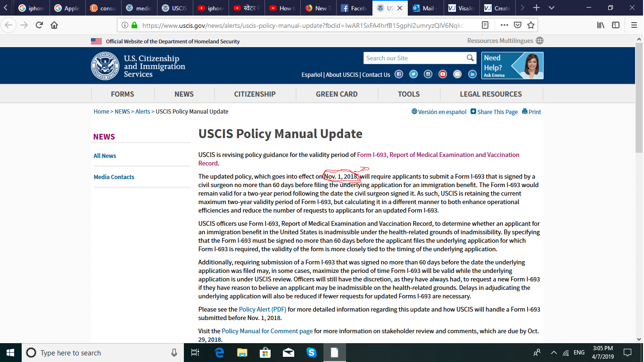Open USCIS Instagram icon

(x=428, y=74)
